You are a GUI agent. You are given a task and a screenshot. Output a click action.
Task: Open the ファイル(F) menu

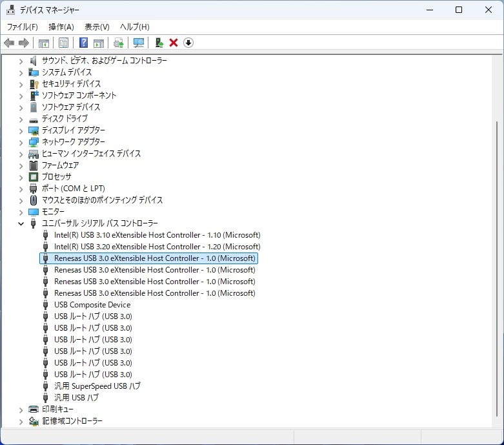[x=22, y=26]
